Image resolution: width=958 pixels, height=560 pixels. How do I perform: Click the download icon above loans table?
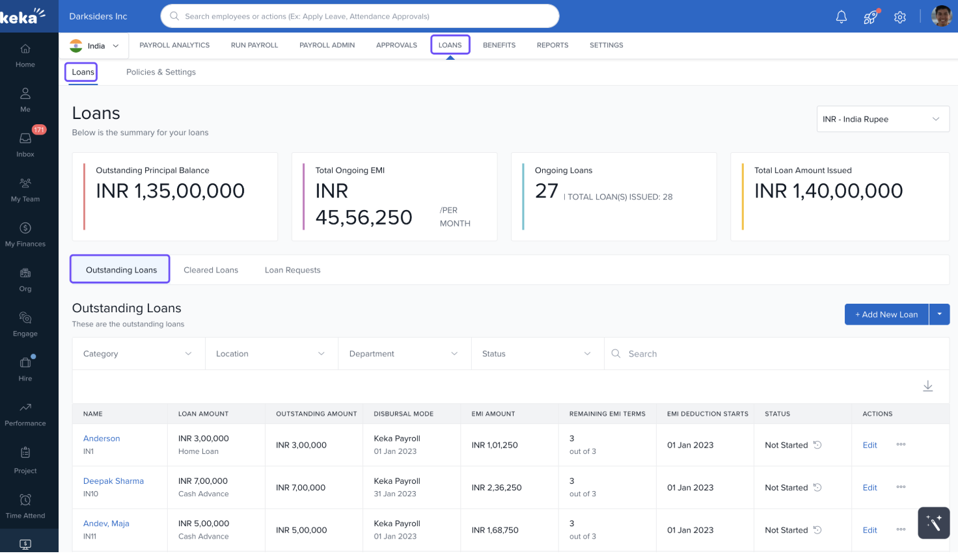tap(927, 386)
